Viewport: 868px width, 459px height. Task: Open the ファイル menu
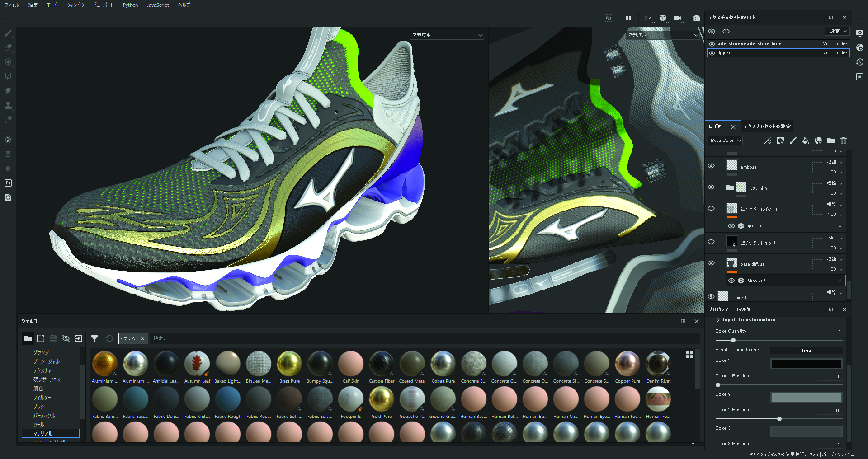pos(12,5)
